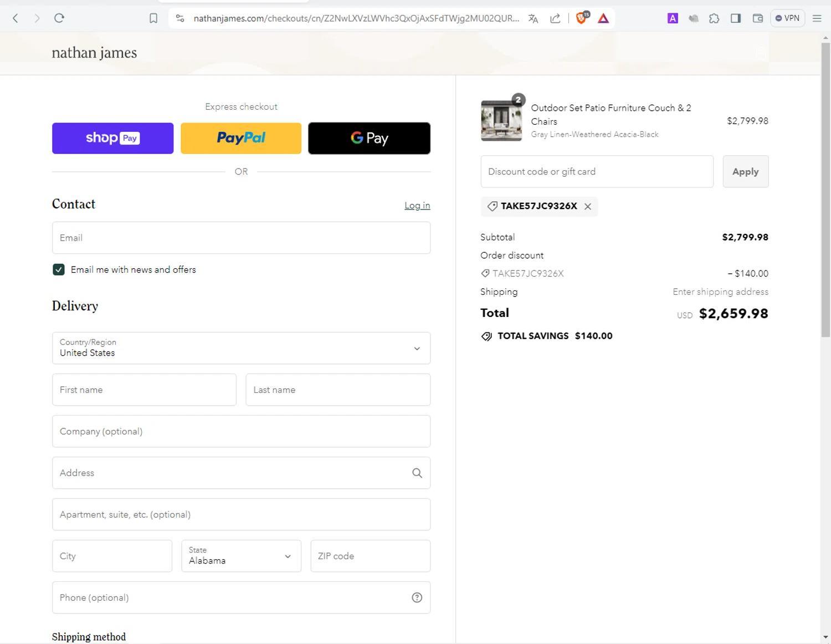Open the Country/Region dropdown
The height and width of the screenshot is (644, 831).
(x=241, y=348)
